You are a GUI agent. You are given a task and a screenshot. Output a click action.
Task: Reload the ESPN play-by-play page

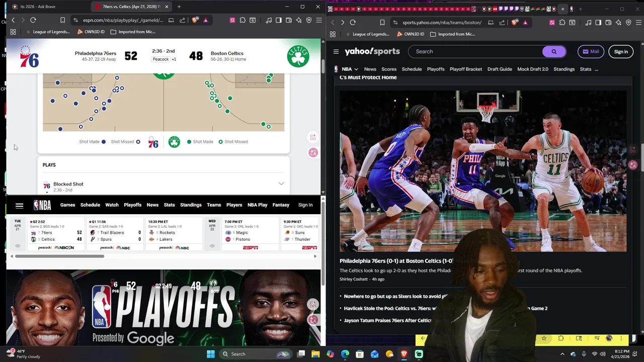[x=33, y=20]
